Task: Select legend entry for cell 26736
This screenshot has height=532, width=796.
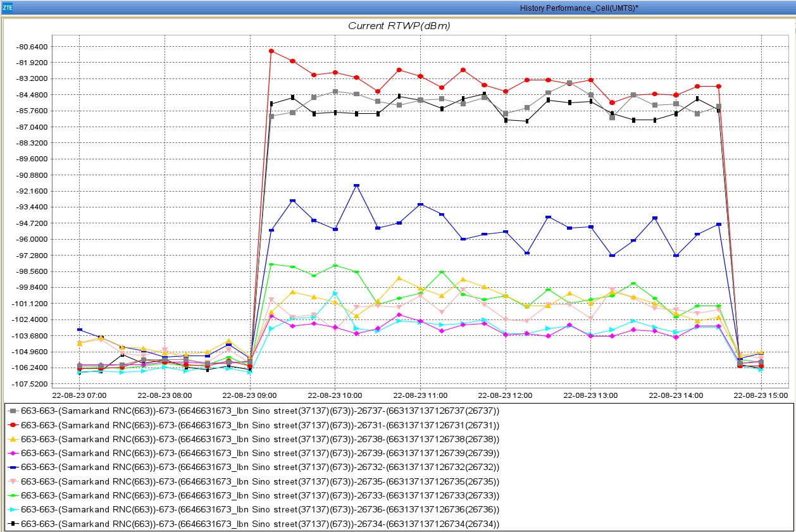Action: tap(254, 509)
